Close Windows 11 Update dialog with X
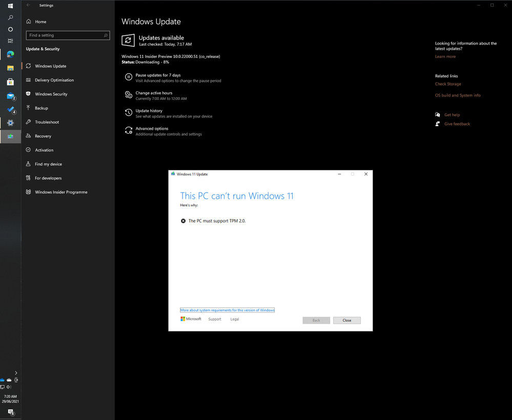The width and height of the screenshot is (512, 420). [366, 174]
